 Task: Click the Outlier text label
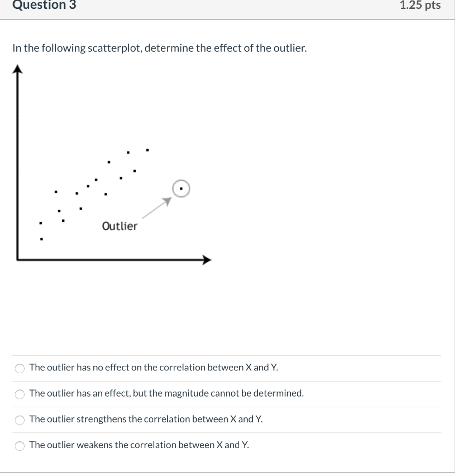coord(120,226)
